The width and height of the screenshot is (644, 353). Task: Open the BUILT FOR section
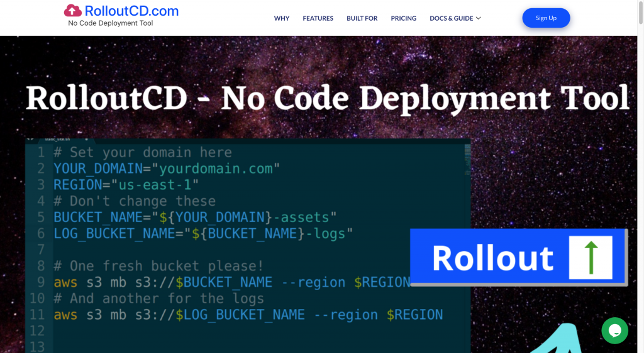(362, 18)
